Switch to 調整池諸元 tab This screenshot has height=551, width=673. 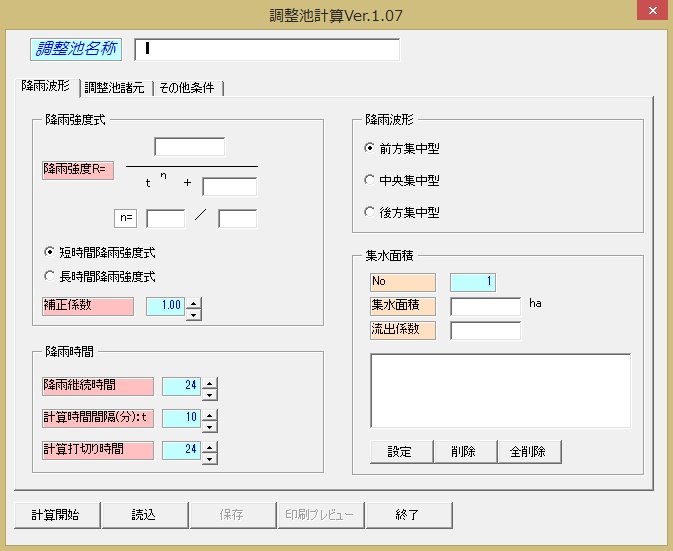click(116, 88)
